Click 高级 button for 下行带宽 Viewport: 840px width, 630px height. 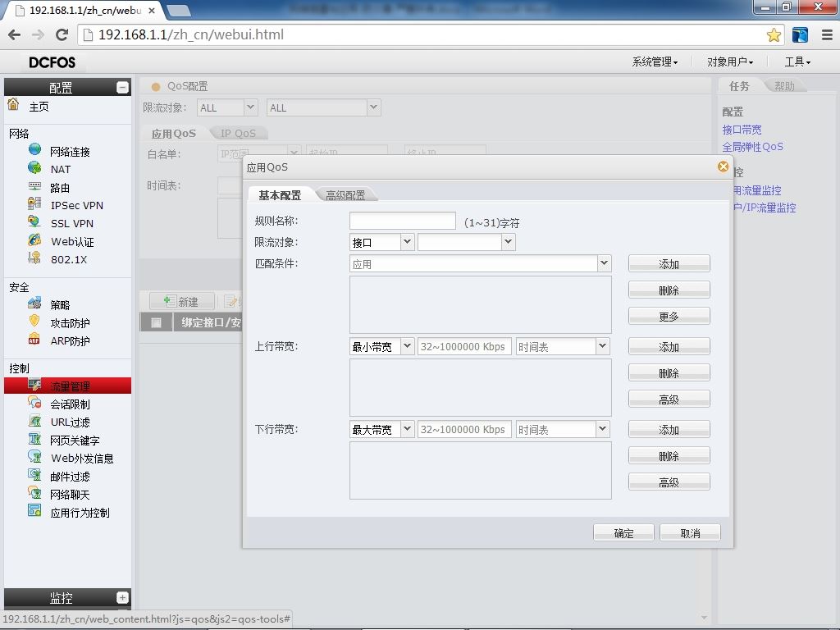[x=669, y=482]
